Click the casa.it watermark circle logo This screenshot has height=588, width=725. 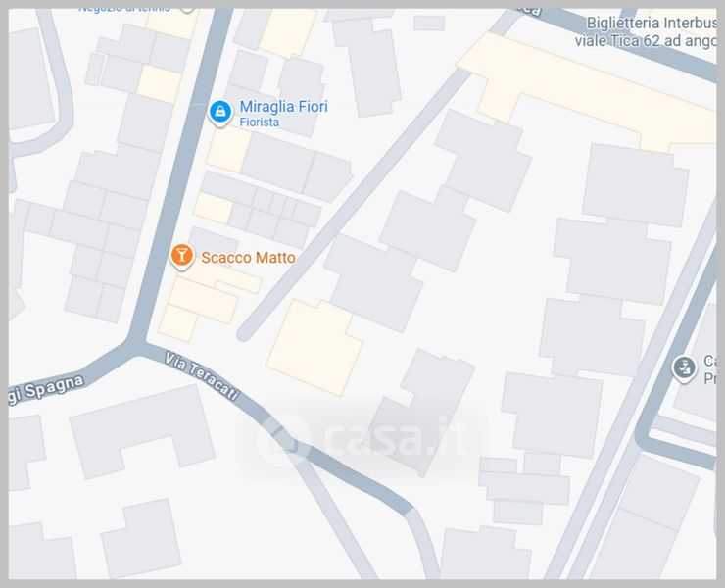pos(283,439)
